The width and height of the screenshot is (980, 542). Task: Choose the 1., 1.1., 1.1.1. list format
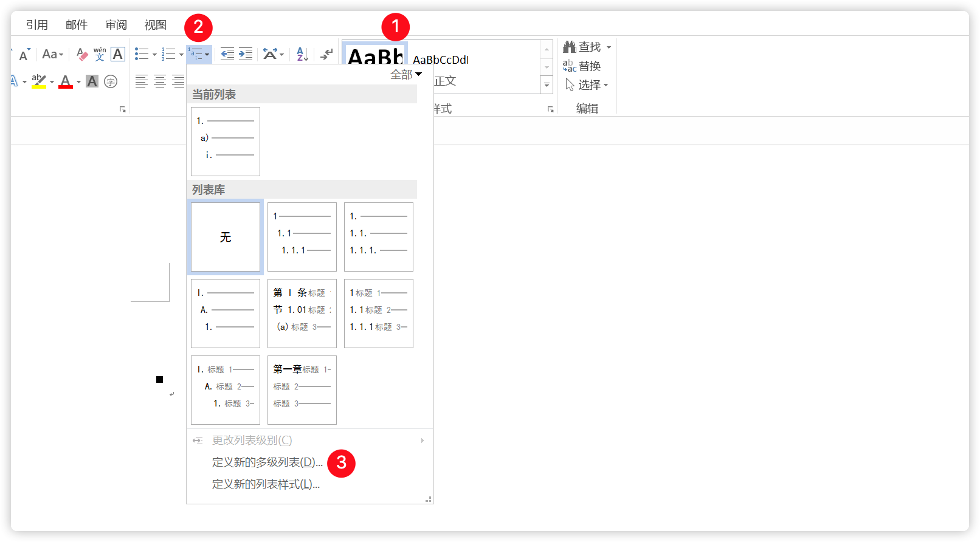379,237
